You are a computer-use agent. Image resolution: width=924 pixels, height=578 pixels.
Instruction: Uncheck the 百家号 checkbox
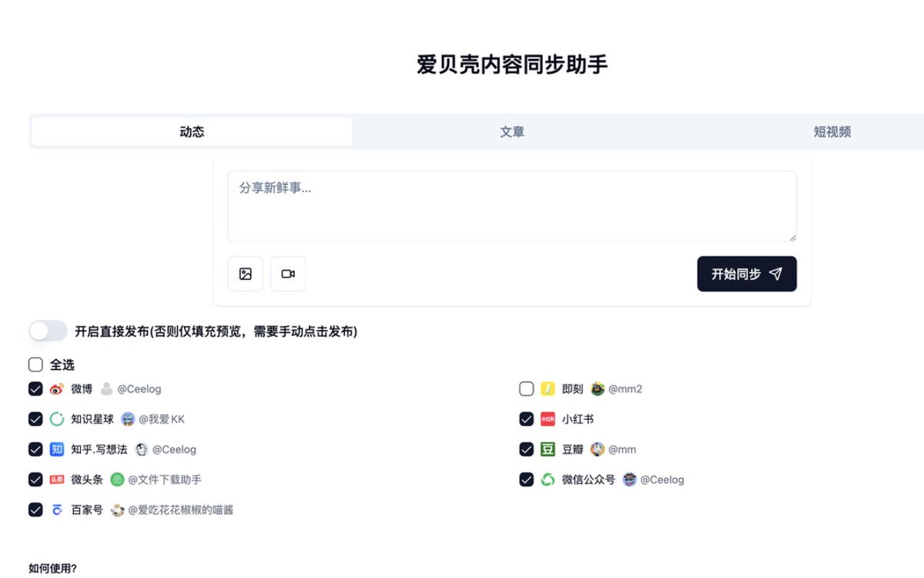point(35,509)
